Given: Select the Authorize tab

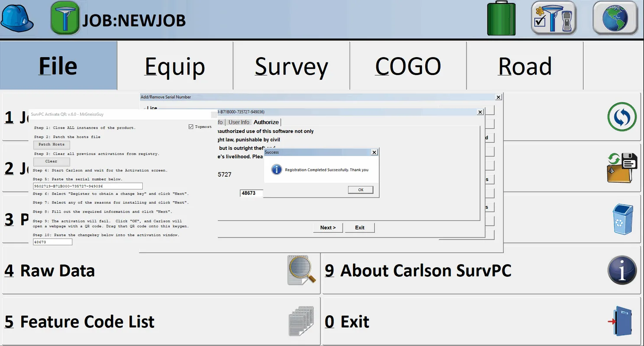Looking at the screenshot, I should (x=266, y=122).
